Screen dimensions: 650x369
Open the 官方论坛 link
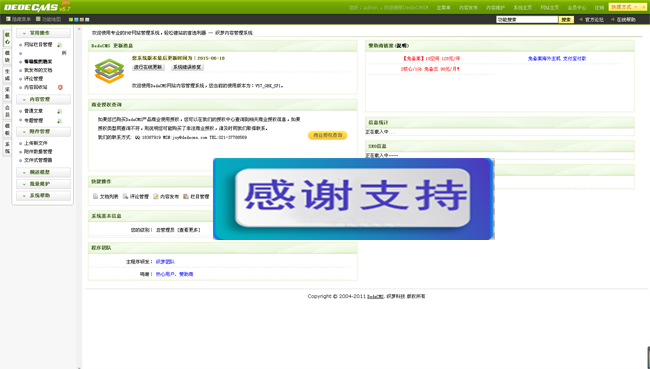[x=594, y=19]
